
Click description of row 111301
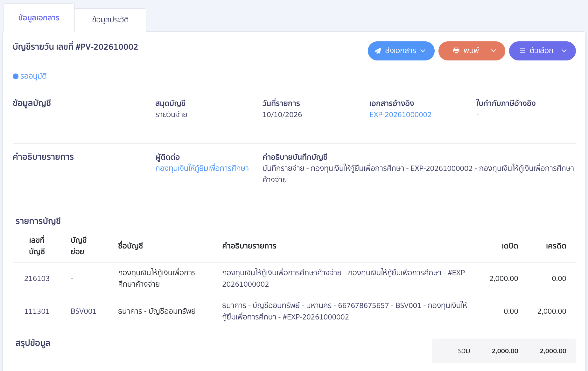click(x=345, y=311)
